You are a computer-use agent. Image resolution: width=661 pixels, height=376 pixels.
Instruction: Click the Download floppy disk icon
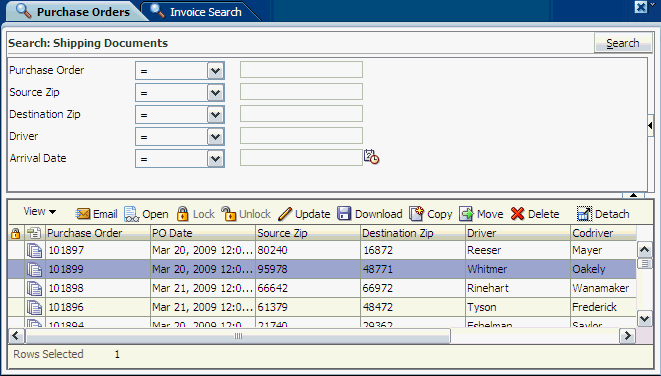(344, 214)
